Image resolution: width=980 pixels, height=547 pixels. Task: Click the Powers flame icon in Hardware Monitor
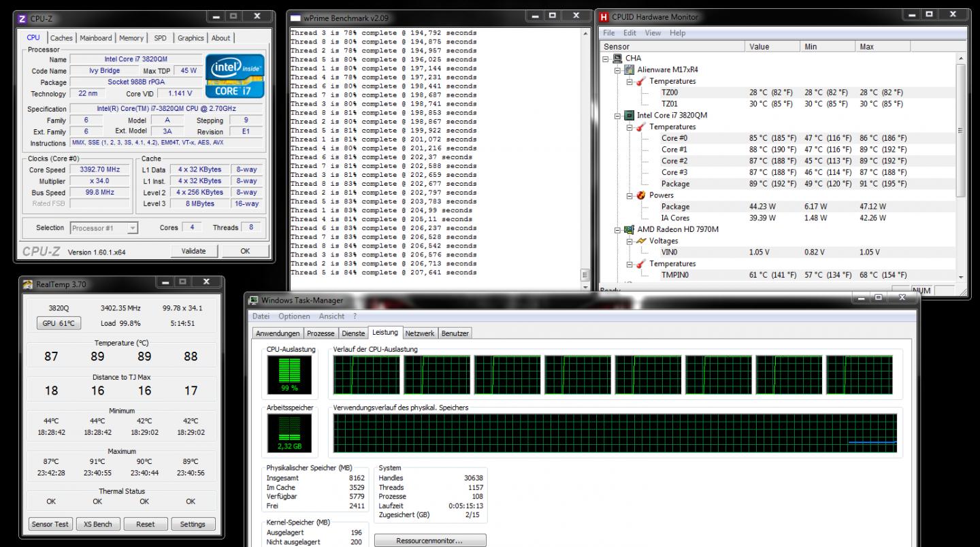coord(640,195)
